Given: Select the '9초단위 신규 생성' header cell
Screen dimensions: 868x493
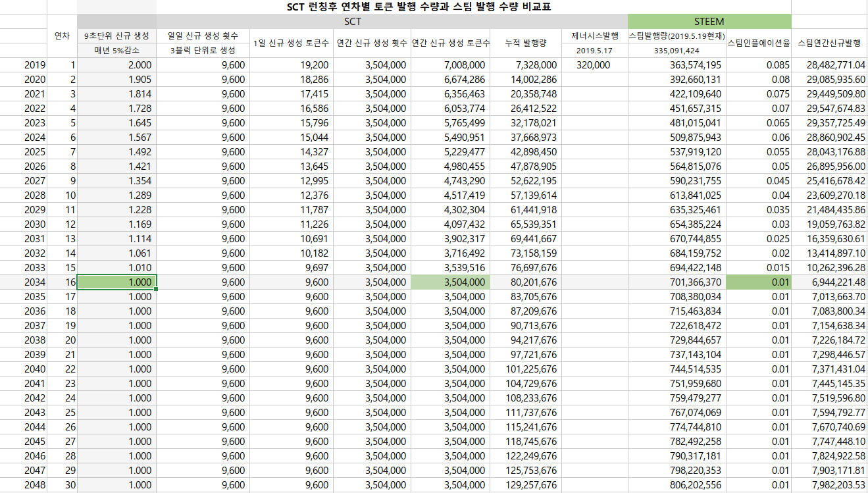Looking at the screenshot, I should 116,36.
